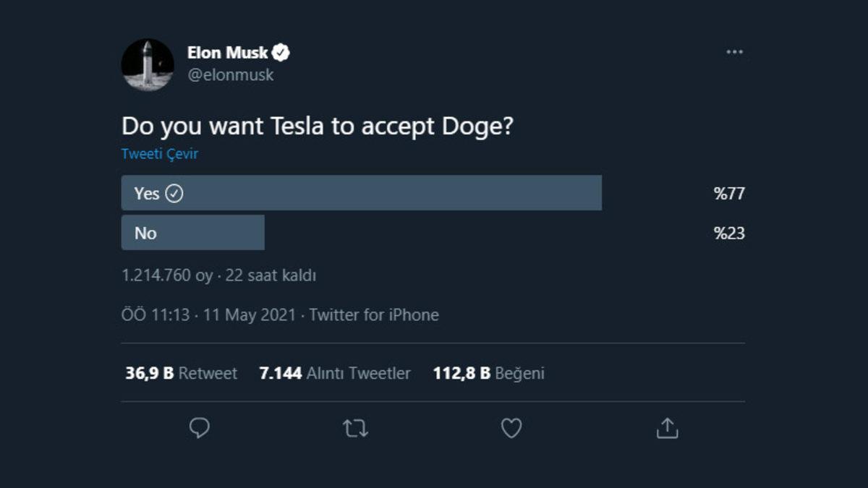Click Tweeti Çevir to translate
The height and width of the screenshot is (488, 868).
(161, 153)
